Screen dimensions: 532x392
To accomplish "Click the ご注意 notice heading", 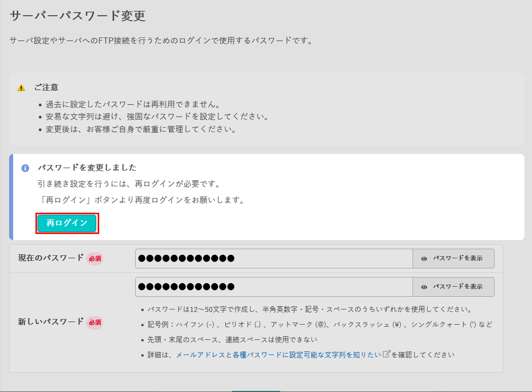I will point(46,87).
